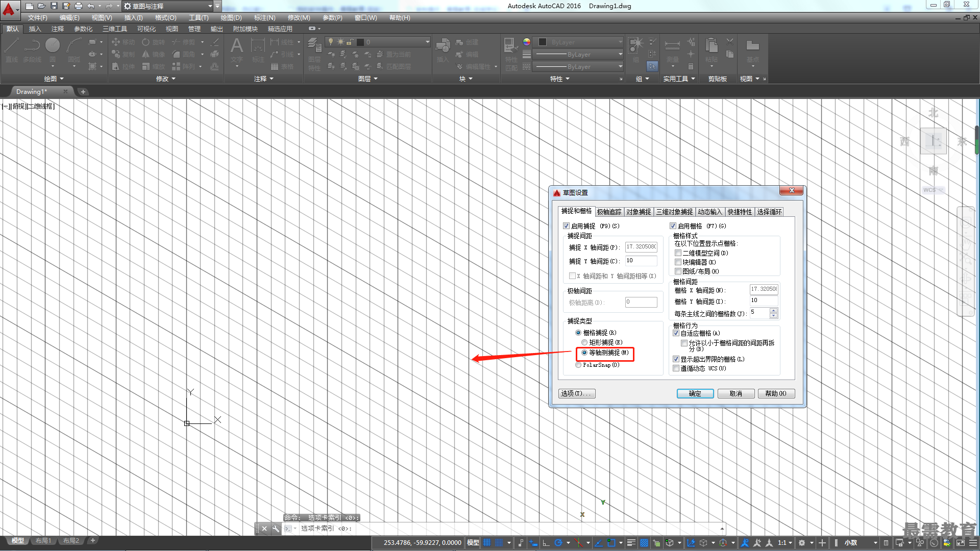This screenshot has height=551, width=980.
Task: Open the 文件(F) menu
Action: coord(38,18)
